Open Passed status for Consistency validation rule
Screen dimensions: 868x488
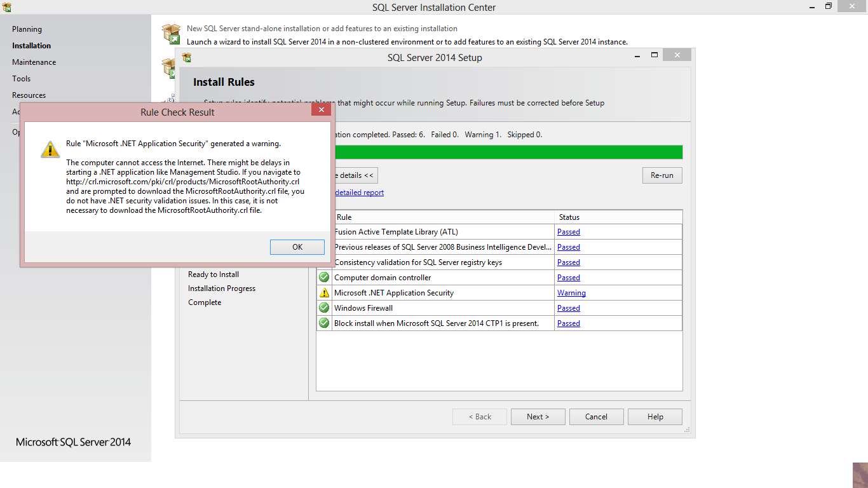click(x=569, y=262)
